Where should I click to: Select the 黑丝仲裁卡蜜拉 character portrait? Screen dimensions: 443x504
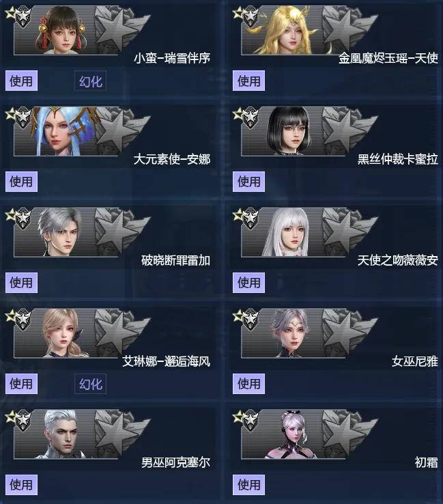[x=289, y=132]
